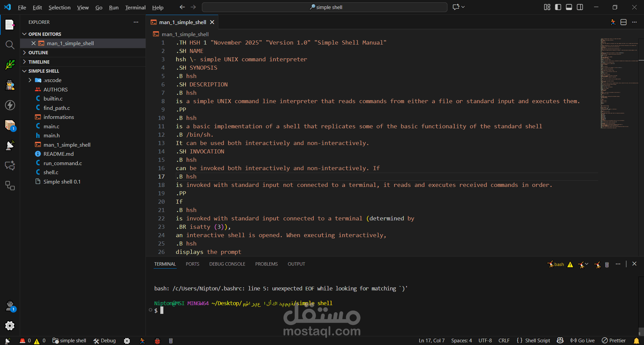
Task: Open editor More Actions ellipsis
Action: pos(634,22)
